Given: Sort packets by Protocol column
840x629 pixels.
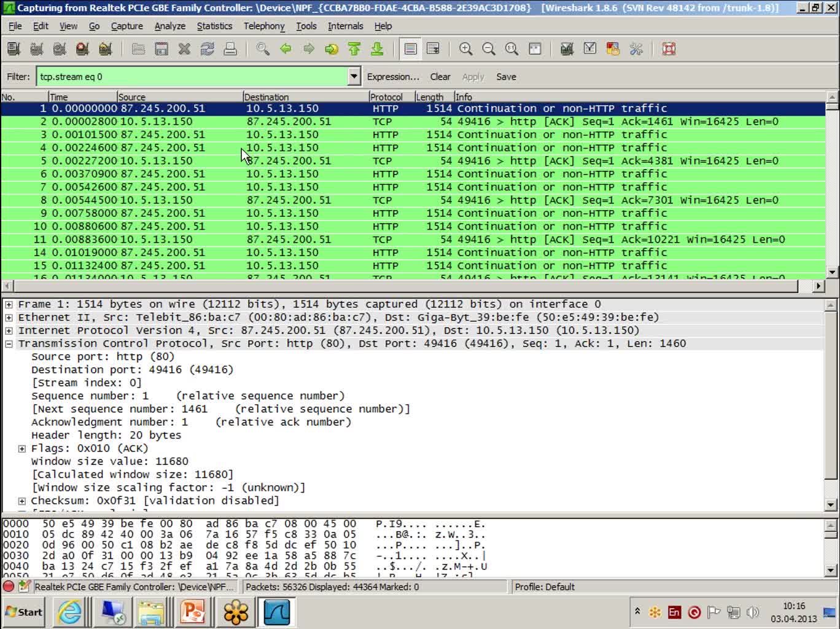Looking at the screenshot, I should coord(392,97).
